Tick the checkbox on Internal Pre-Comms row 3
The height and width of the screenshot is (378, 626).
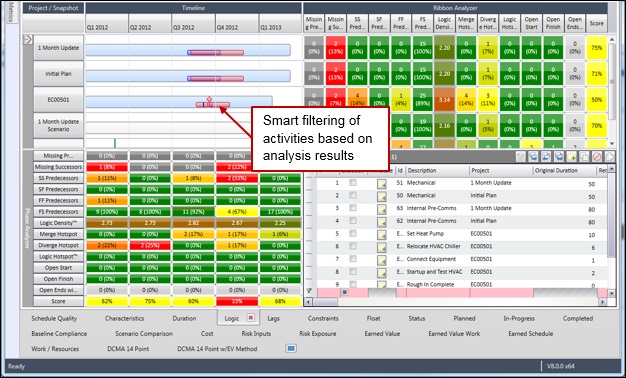[353, 208]
